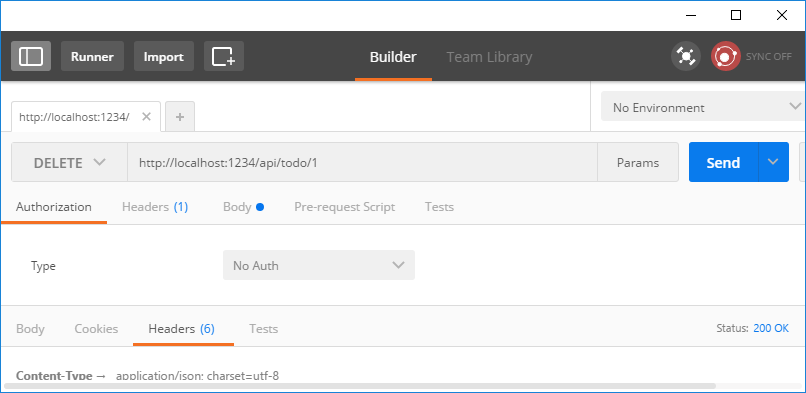Toggle the sidebar panel icon
Viewport: 806px width, 393px height.
(x=31, y=56)
